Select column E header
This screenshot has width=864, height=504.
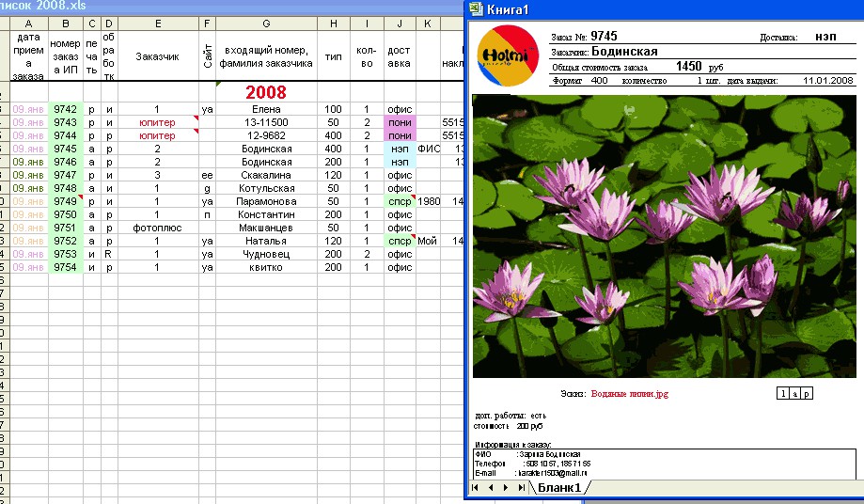158,24
